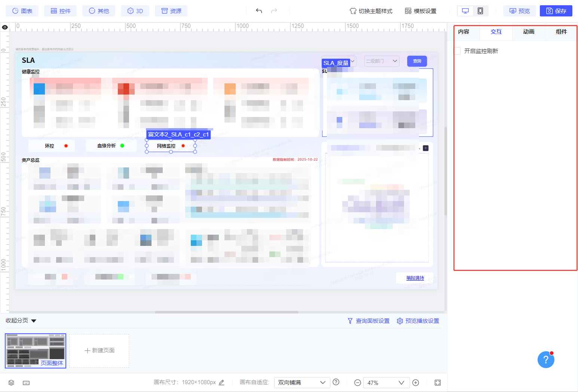The image size is (578, 392).
Task: Select the 环控 status component
Action: pos(52,146)
